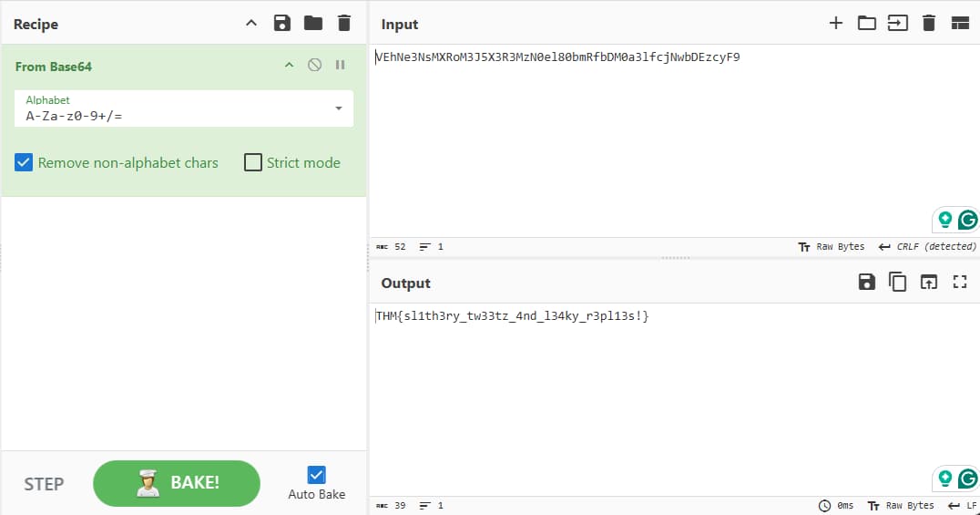
Task: Open a file as input
Action: coord(866,23)
